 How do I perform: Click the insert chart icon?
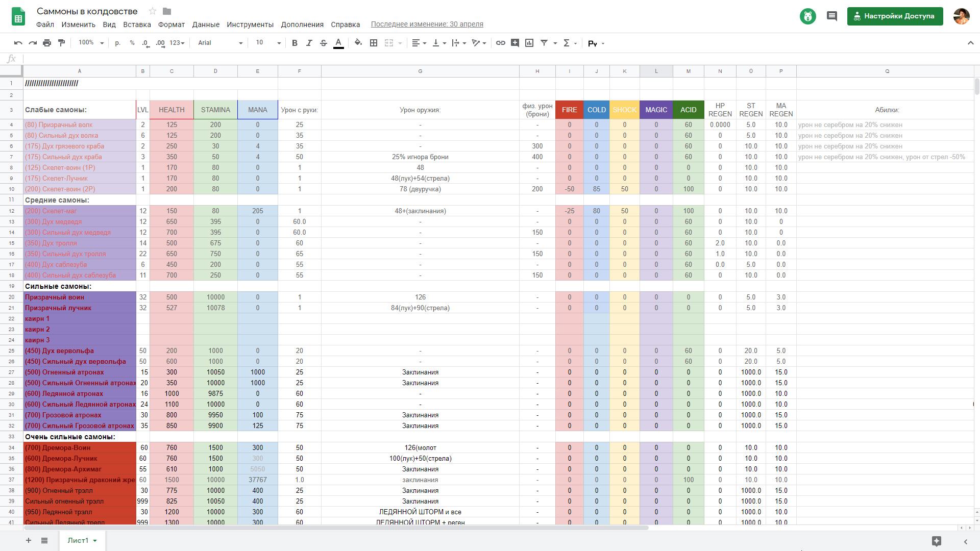529,43
